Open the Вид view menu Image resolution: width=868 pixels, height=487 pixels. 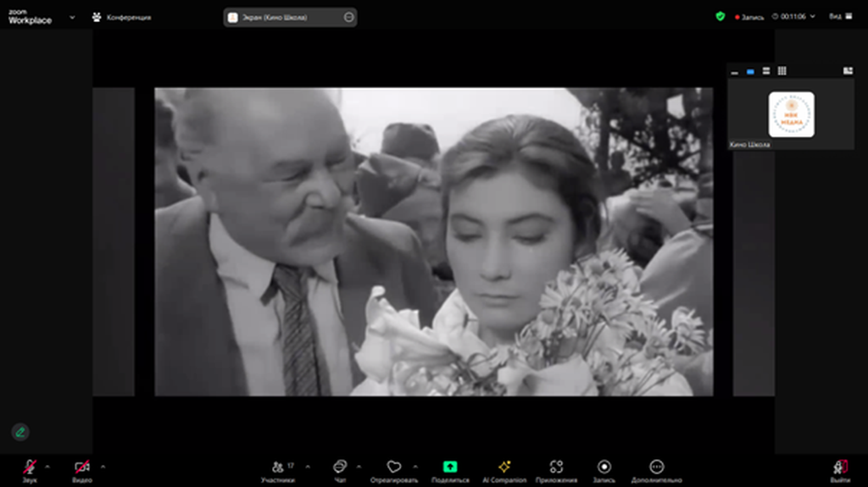tap(837, 16)
